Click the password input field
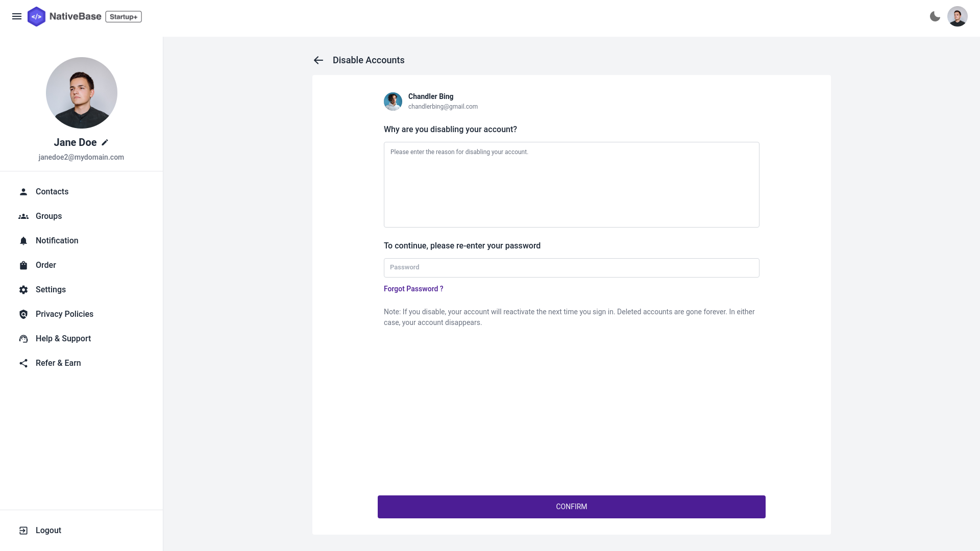Viewport: 980px width, 551px height. (572, 267)
